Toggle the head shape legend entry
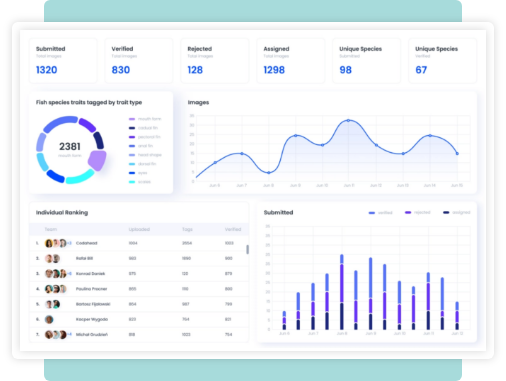 pos(145,155)
